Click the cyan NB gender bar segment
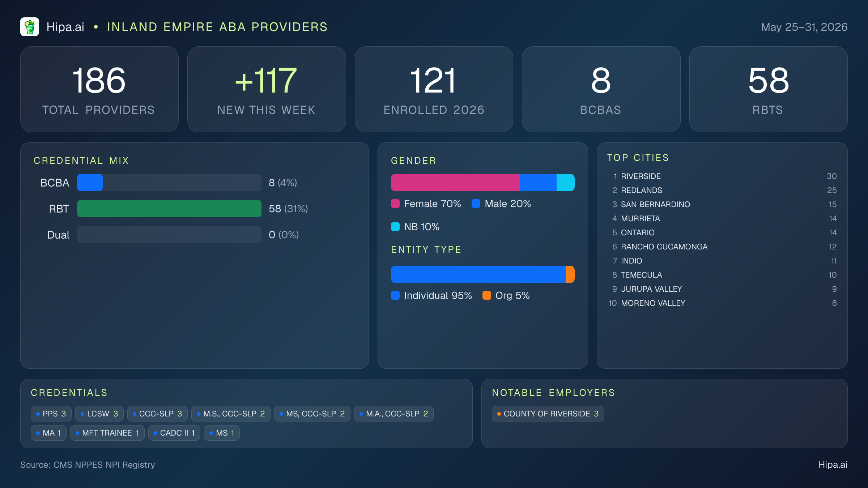Viewport: 868px width, 488px height. point(565,183)
